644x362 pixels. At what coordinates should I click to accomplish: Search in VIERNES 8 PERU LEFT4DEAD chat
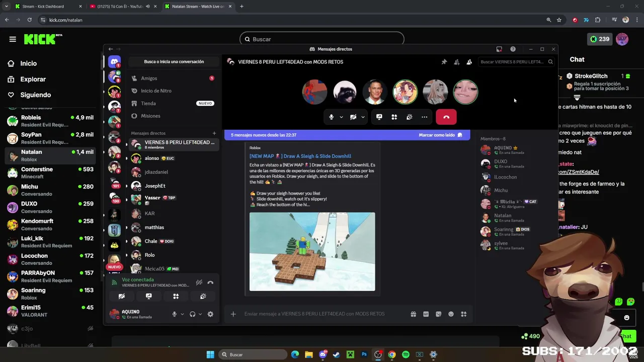(x=516, y=62)
